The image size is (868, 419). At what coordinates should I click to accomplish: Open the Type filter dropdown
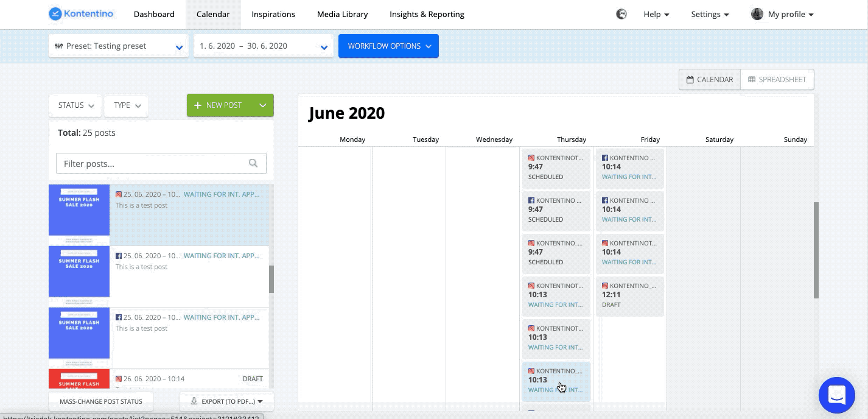[x=127, y=105]
